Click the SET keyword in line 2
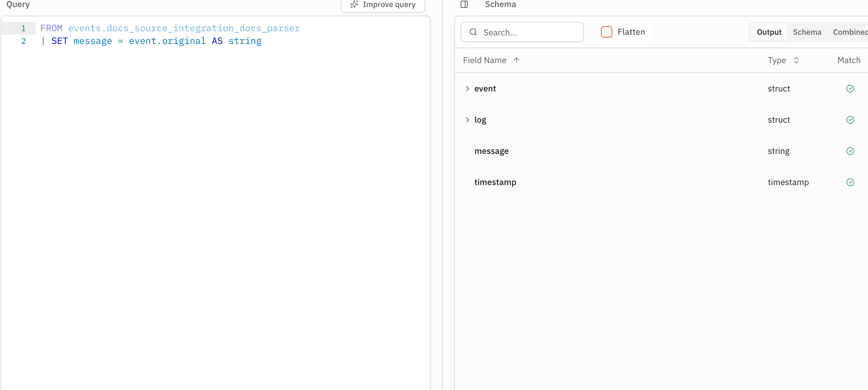 pos(60,41)
